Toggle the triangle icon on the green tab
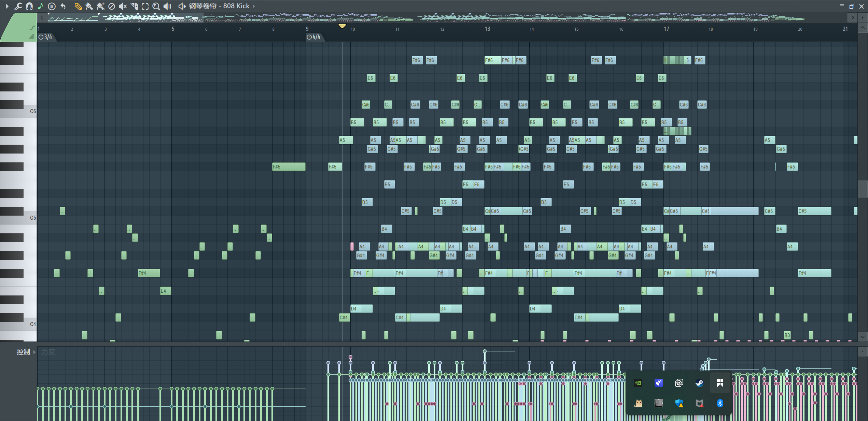The width and height of the screenshot is (868, 421). pyautogui.click(x=31, y=36)
